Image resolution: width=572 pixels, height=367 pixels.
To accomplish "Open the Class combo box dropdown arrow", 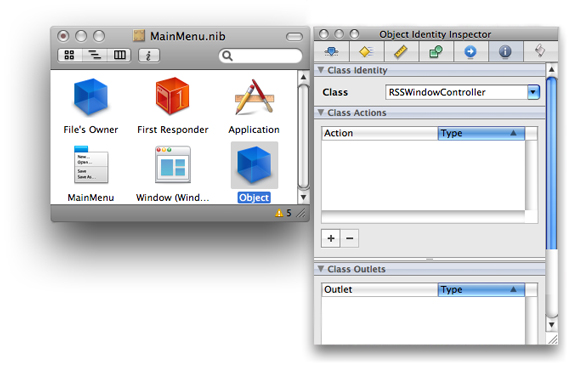I will point(533,92).
